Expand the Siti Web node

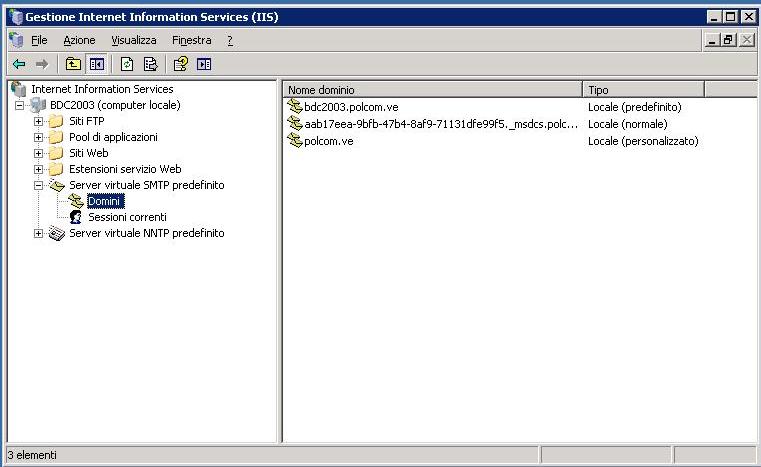click(x=38, y=153)
